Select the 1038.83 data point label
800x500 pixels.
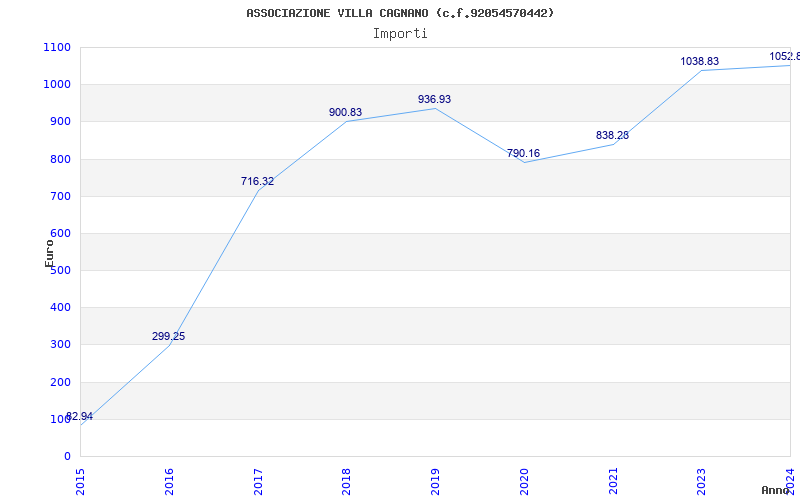[699, 61]
